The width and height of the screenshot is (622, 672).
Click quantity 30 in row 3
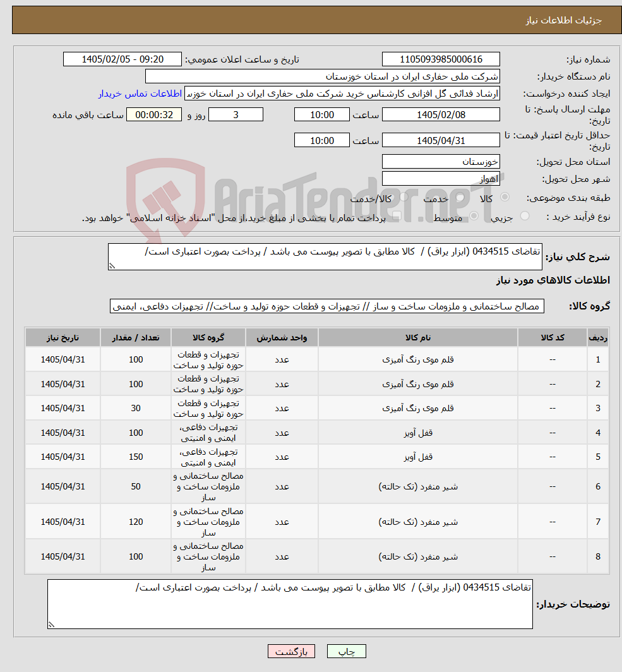(136, 408)
